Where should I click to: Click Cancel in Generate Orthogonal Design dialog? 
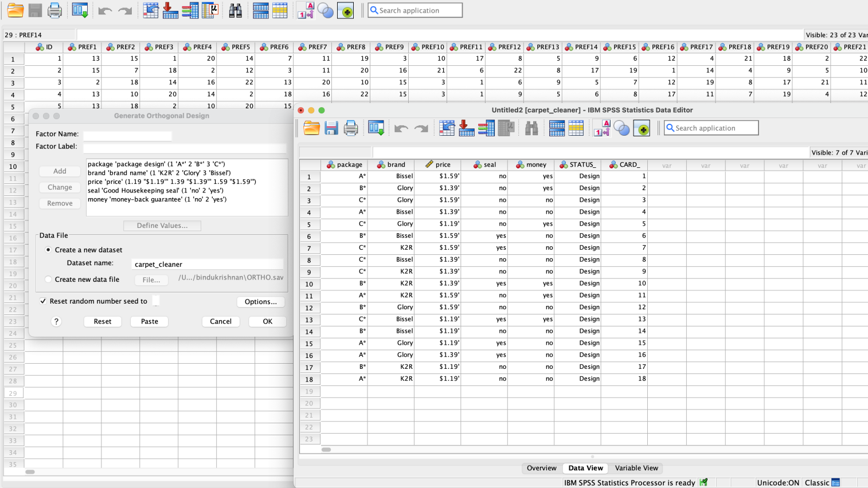(x=221, y=321)
